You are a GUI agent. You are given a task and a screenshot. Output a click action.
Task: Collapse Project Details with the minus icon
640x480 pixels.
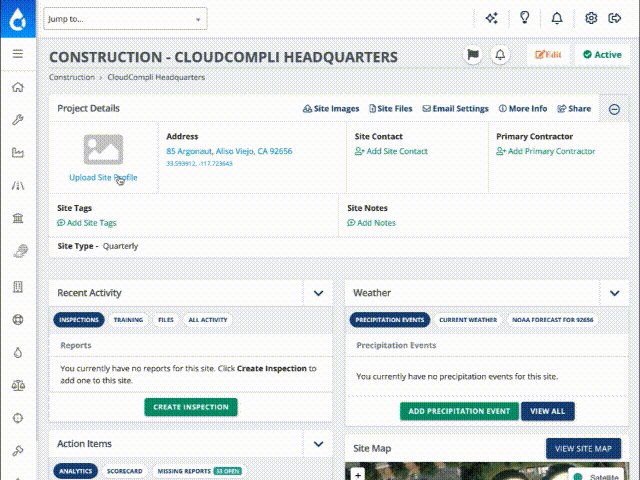(614, 109)
